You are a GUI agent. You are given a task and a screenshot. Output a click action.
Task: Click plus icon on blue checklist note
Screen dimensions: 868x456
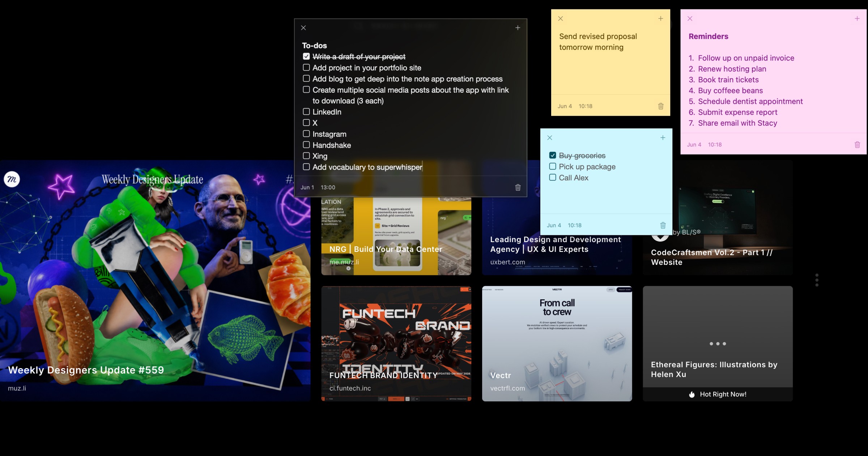(663, 138)
